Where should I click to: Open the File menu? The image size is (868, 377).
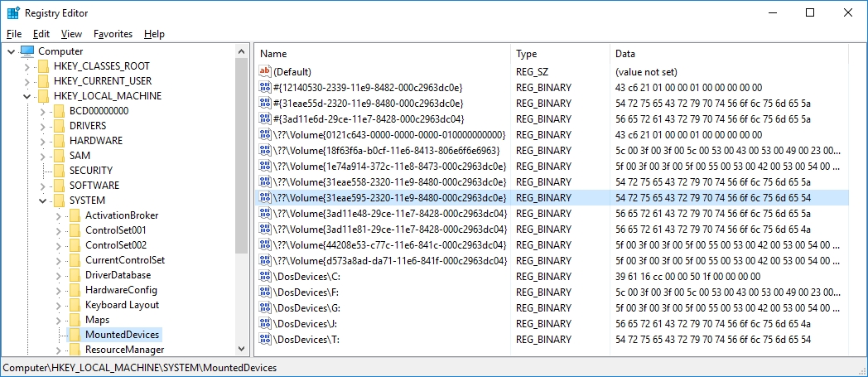click(14, 34)
